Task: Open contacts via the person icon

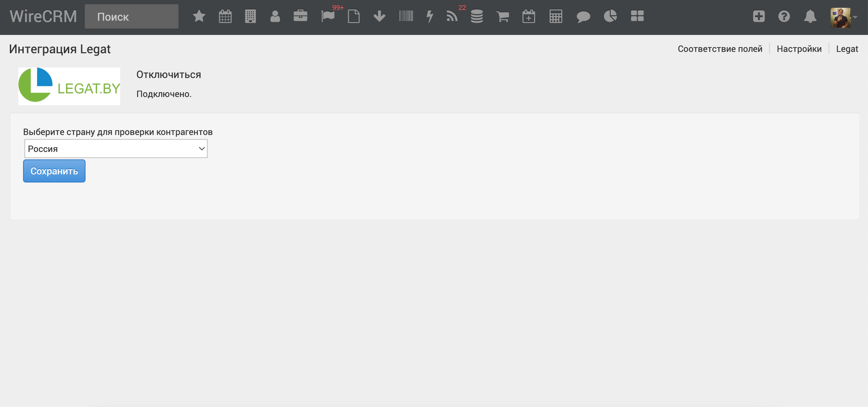Action: coord(275,16)
